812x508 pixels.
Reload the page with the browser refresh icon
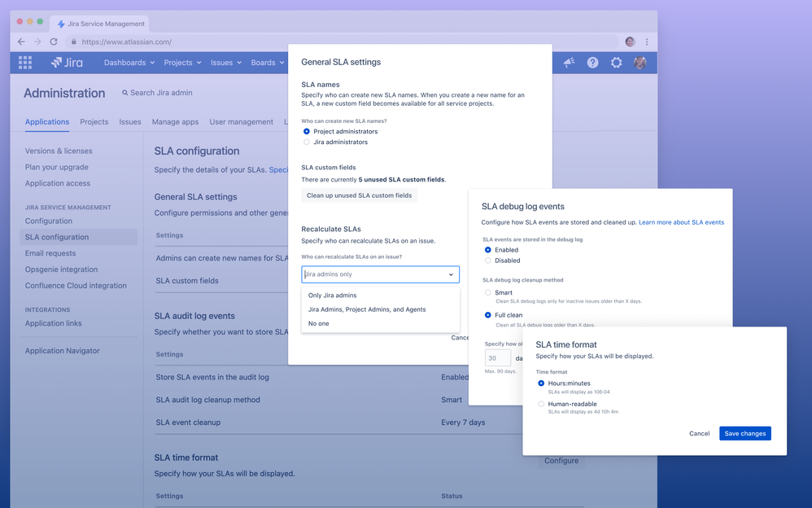[x=54, y=42]
